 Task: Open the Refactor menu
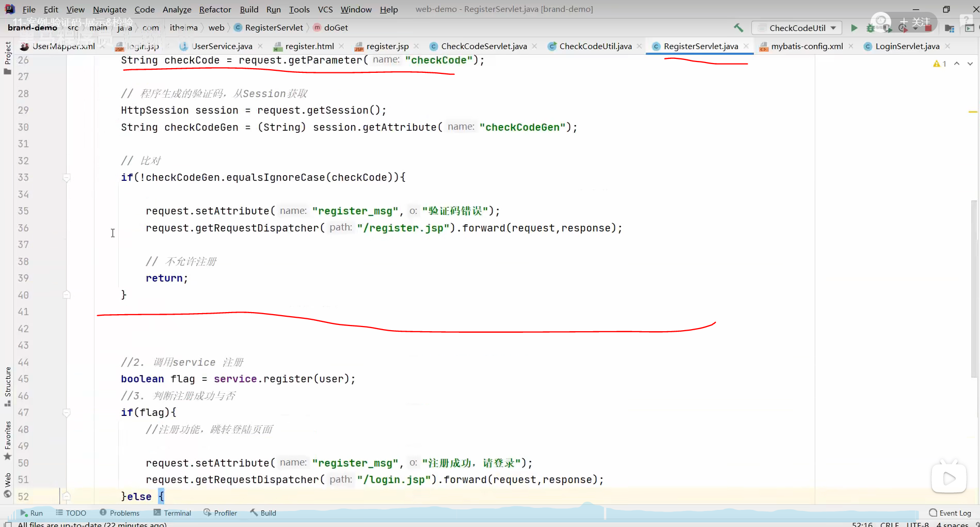215,9
